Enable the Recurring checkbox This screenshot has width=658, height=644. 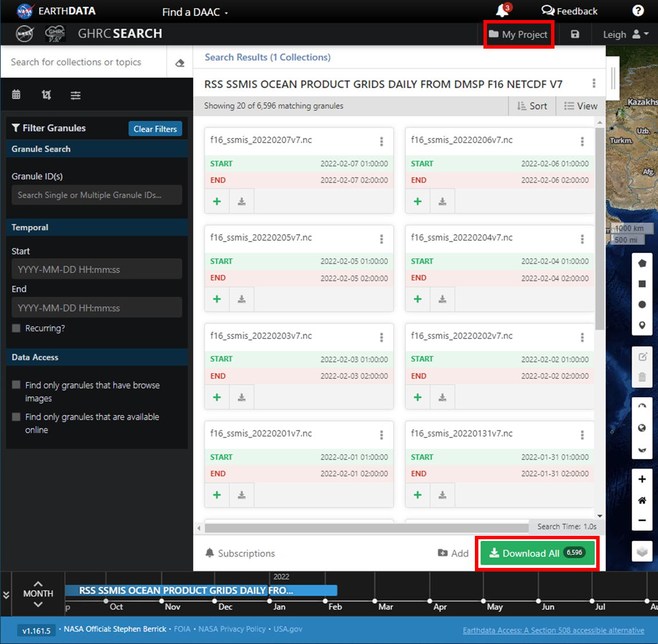click(17, 328)
